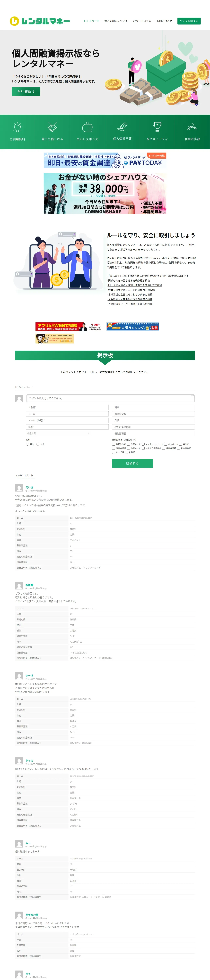The width and height of the screenshot is (210, 980).
Task: Enable the 障害者手帳 checkbox
Action: point(114,448)
